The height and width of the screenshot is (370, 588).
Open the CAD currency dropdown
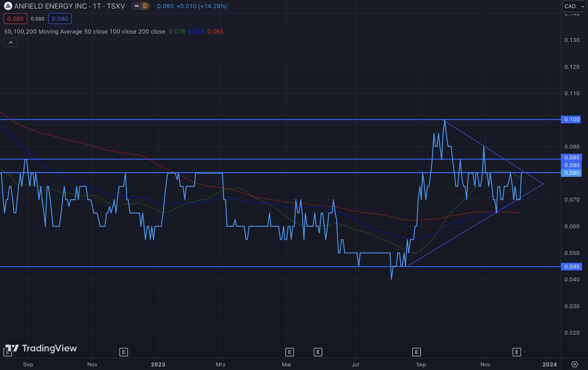point(574,6)
